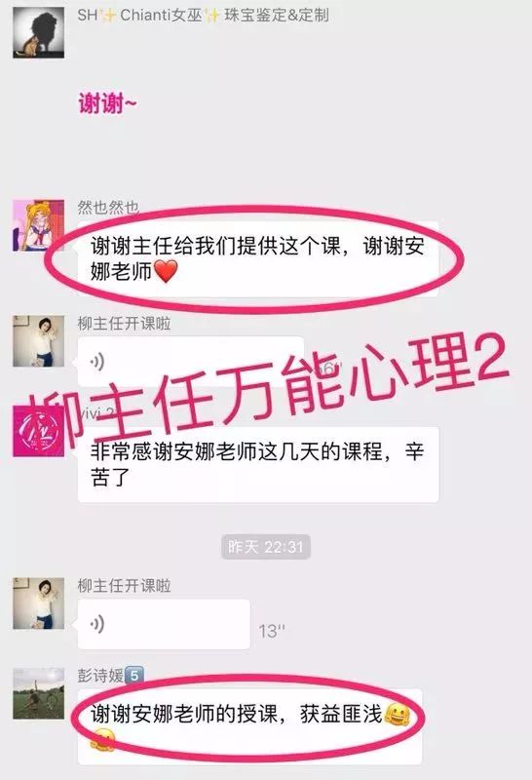This screenshot has height=780, width=532.
Task: Select the message 谢谢安娜老师的授课，获益匪浅
Action: click(250, 726)
